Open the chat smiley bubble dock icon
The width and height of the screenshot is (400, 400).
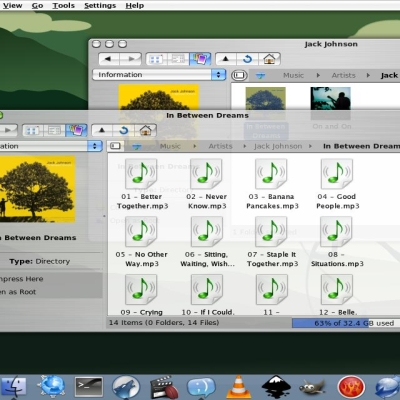click(201, 387)
